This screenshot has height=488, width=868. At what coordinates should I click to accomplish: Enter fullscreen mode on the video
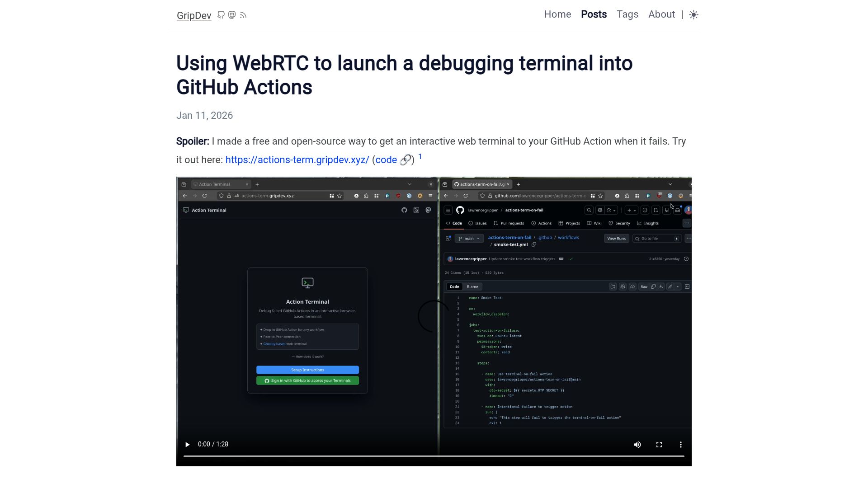[659, 445]
